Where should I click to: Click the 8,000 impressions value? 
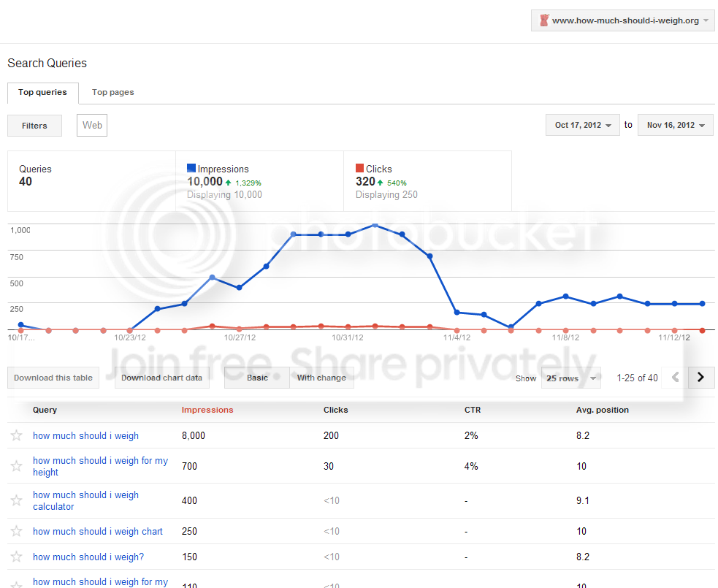(194, 435)
